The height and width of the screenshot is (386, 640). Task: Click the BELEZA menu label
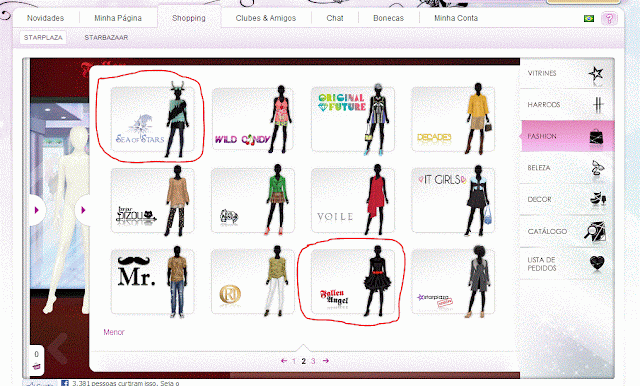click(539, 168)
